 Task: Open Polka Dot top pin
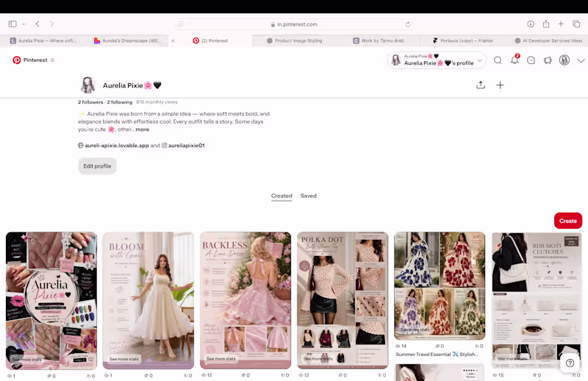(x=343, y=301)
